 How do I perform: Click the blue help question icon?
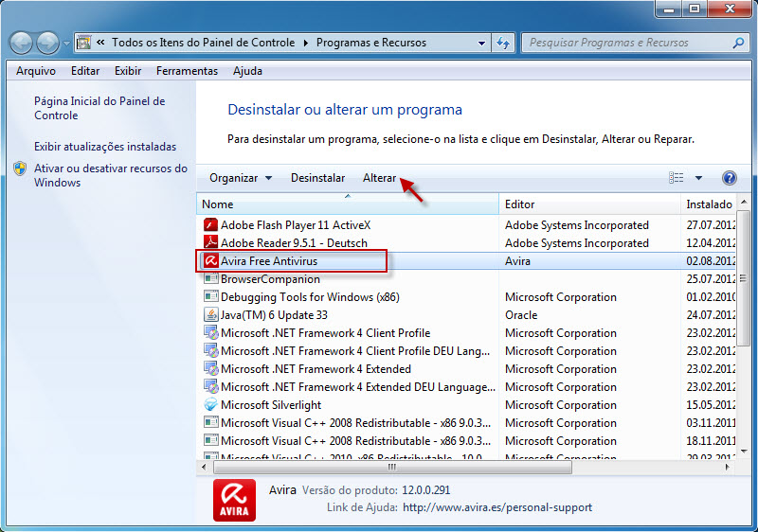coord(729,178)
